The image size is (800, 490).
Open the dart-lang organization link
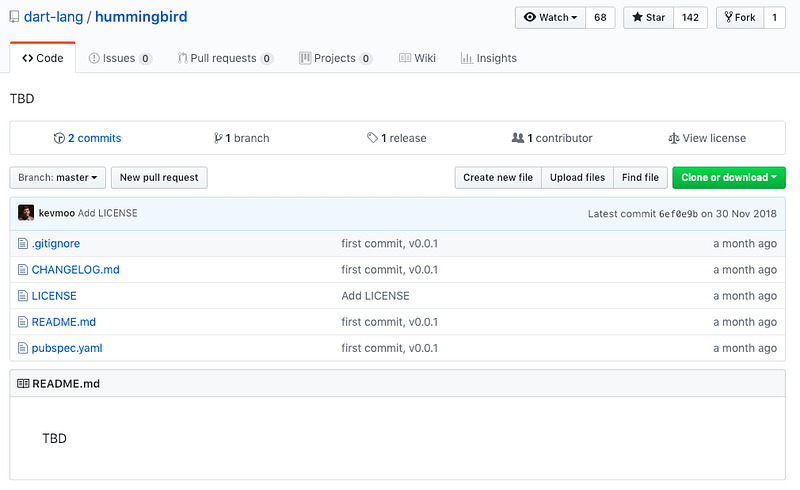click(54, 17)
